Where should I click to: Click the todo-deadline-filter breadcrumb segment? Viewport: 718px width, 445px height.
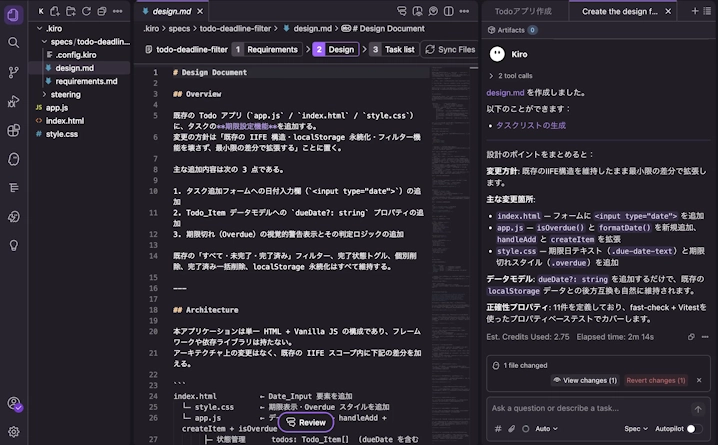tap(235, 29)
